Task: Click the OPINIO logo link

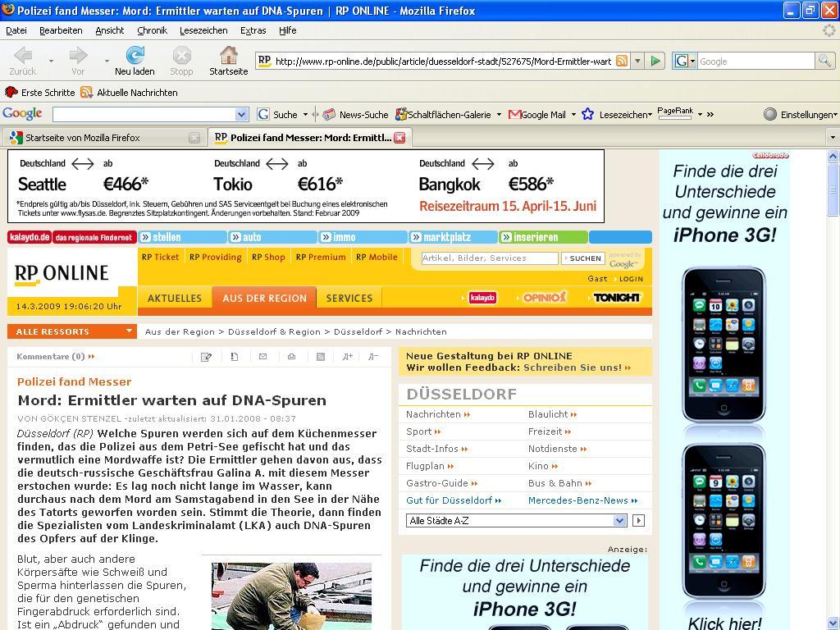Action: point(545,298)
